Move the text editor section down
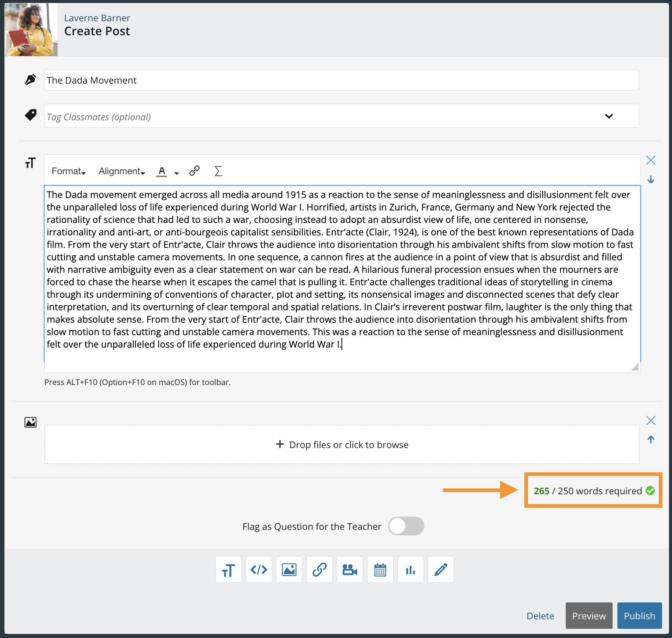 (651, 179)
